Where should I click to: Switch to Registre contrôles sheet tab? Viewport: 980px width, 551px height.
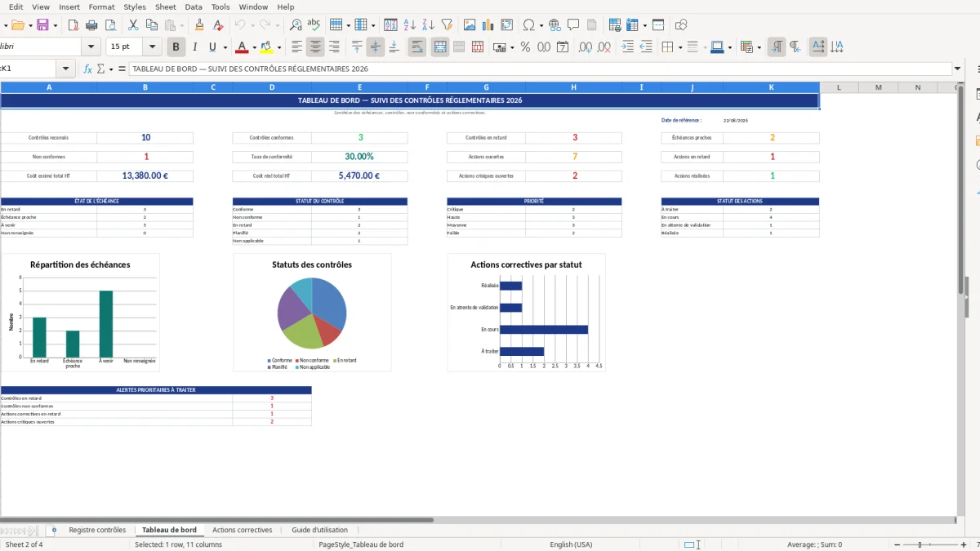tap(97, 530)
